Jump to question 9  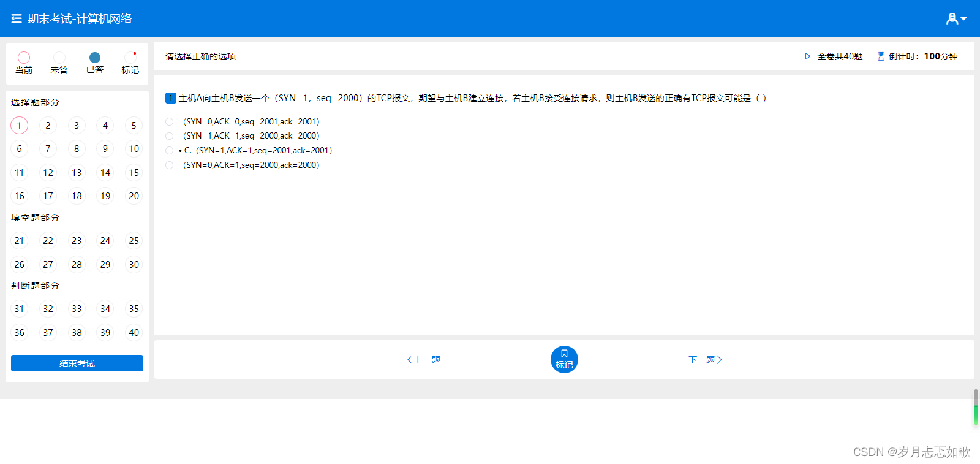pyautogui.click(x=105, y=149)
